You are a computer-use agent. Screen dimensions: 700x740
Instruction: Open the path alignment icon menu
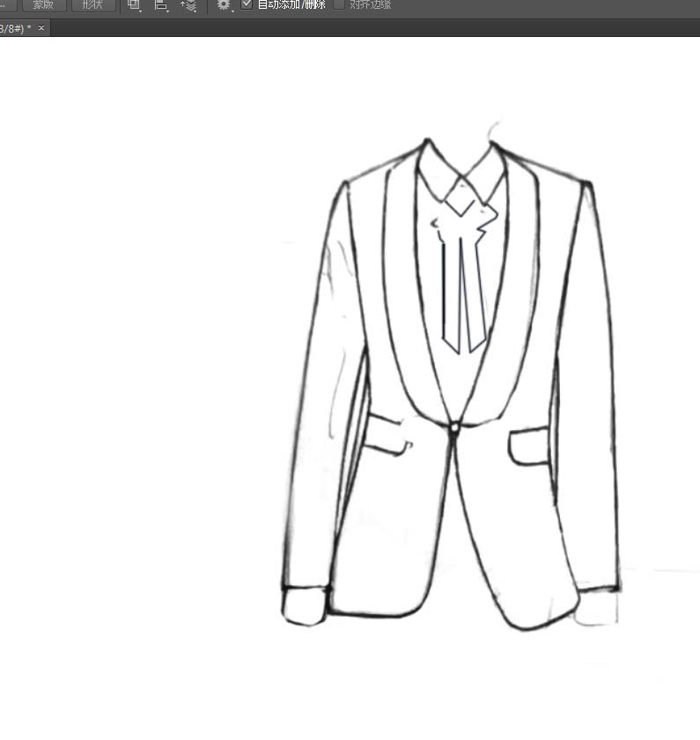[x=161, y=4]
